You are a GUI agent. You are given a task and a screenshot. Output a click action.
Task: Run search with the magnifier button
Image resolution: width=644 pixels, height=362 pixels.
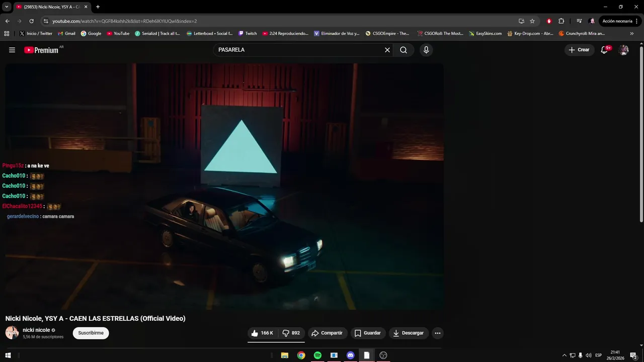click(x=404, y=50)
